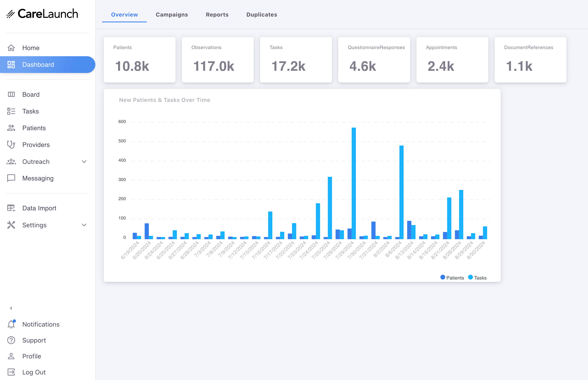
Task: Click the Patients people icon
Action: point(11,128)
